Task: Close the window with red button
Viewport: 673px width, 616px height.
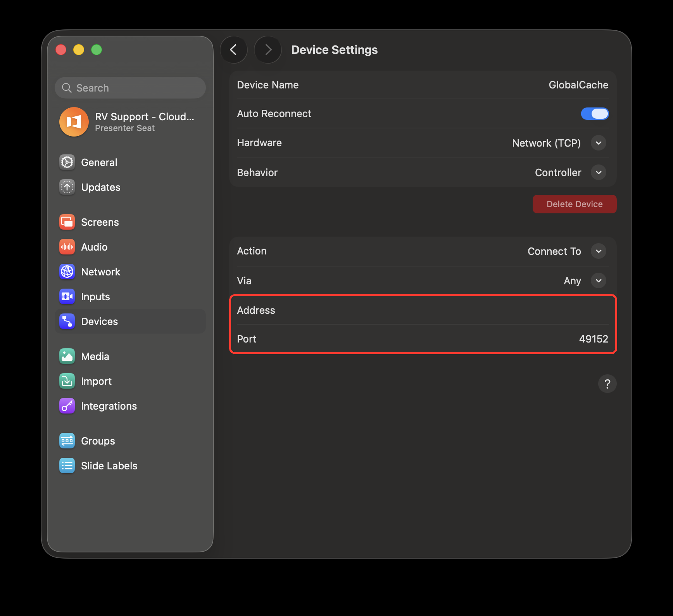Action: (61, 50)
